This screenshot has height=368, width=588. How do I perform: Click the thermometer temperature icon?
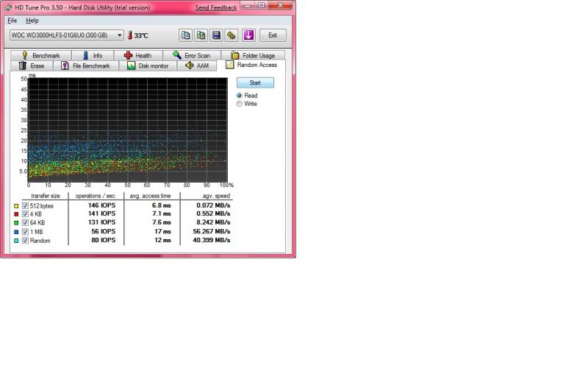[130, 35]
